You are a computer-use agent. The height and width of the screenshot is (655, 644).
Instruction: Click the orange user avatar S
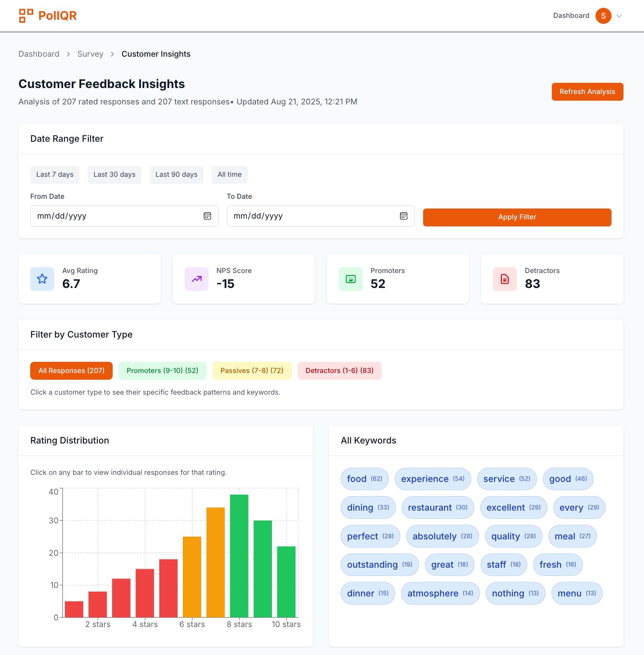[x=603, y=16]
